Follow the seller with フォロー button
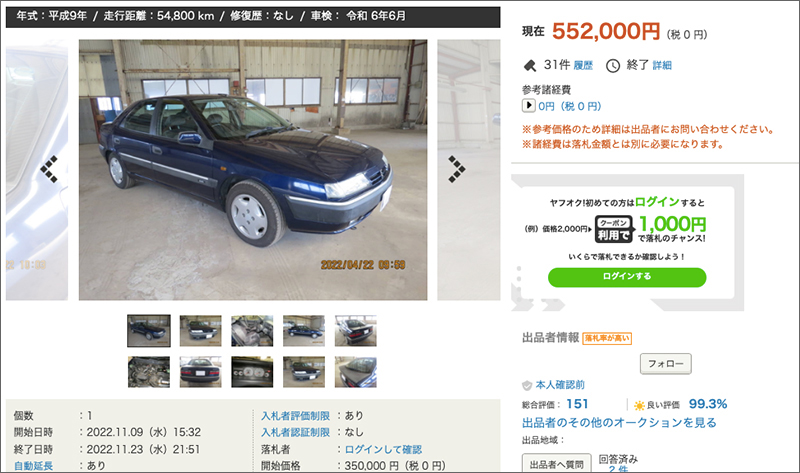The height and width of the screenshot is (473, 800). (x=666, y=364)
